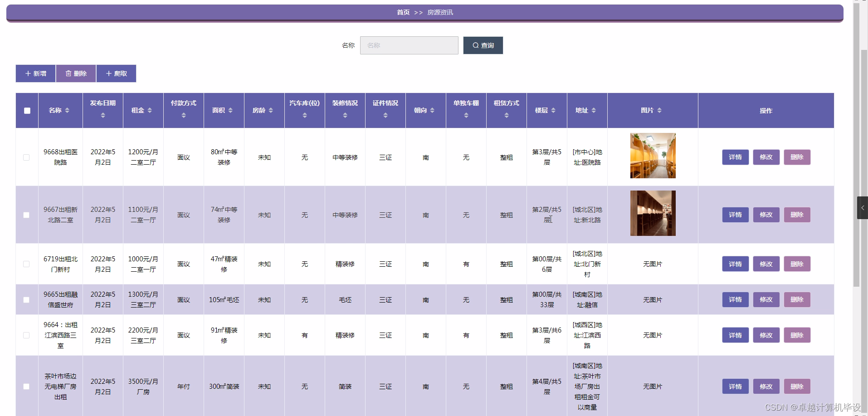Check the checkbox for 9668出租医院路
Viewport: 868px width, 416px height.
(26, 157)
